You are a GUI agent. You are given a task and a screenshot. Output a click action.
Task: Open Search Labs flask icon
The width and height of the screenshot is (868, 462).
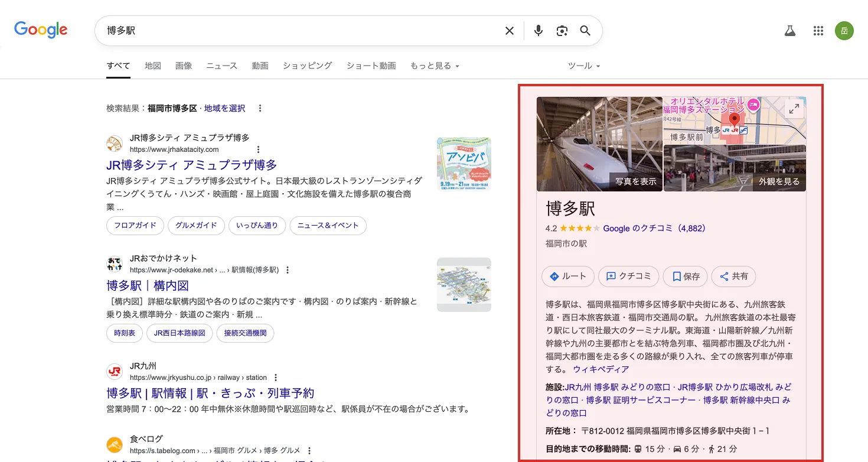790,31
